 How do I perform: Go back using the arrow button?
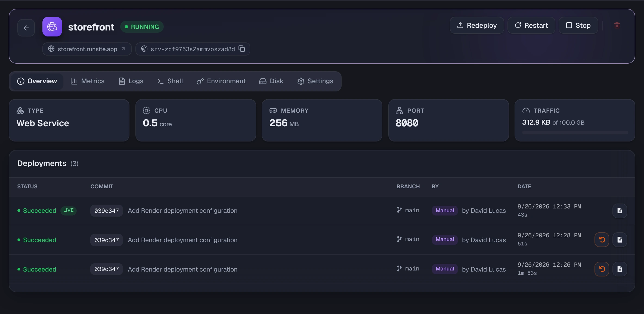26,28
